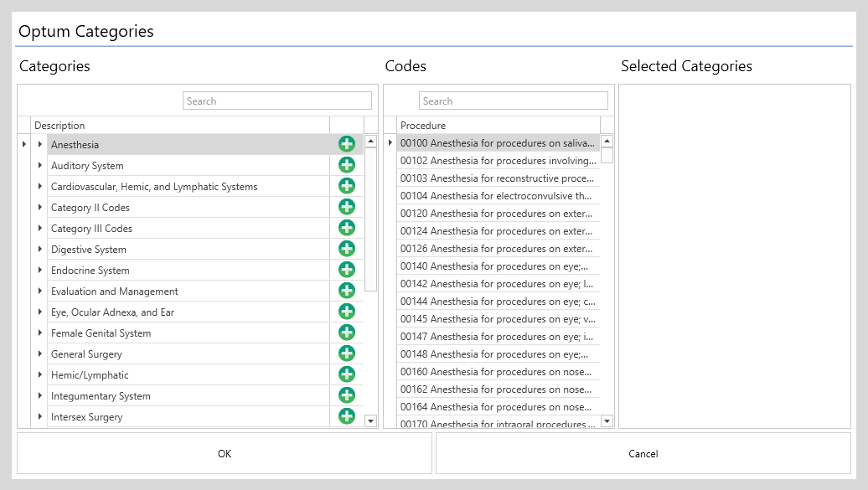Focus the Categories search field

pyautogui.click(x=277, y=101)
